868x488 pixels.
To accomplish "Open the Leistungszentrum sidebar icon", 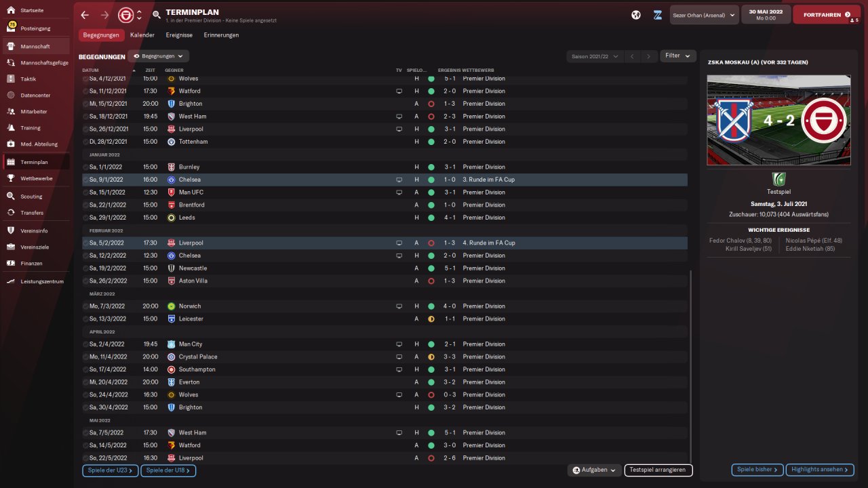I will point(11,281).
